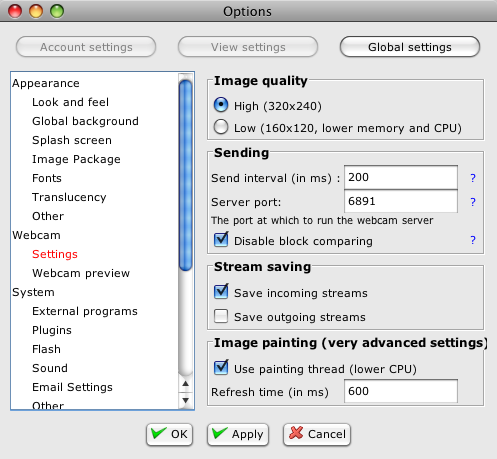This screenshot has width=497, height=459.
Task: Switch to Account settings tab
Action: point(86,47)
